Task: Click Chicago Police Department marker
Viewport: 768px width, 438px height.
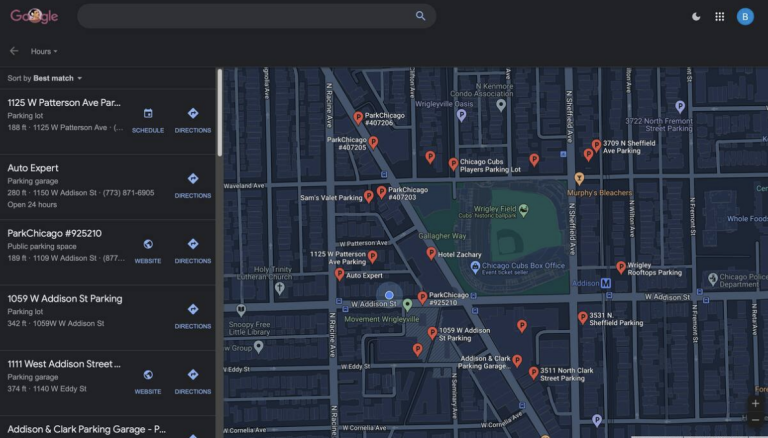Action: coord(713,279)
